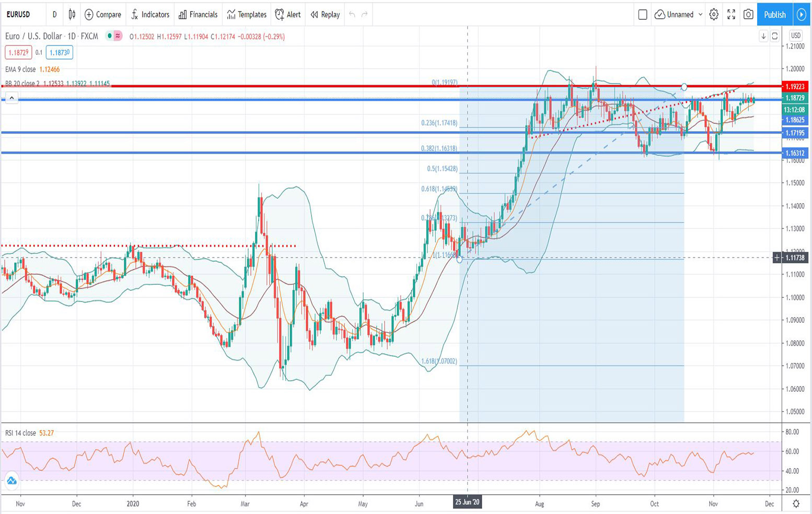Toggle the select layout square box
The height and width of the screenshot is (514, 812).
click(643, 15)
